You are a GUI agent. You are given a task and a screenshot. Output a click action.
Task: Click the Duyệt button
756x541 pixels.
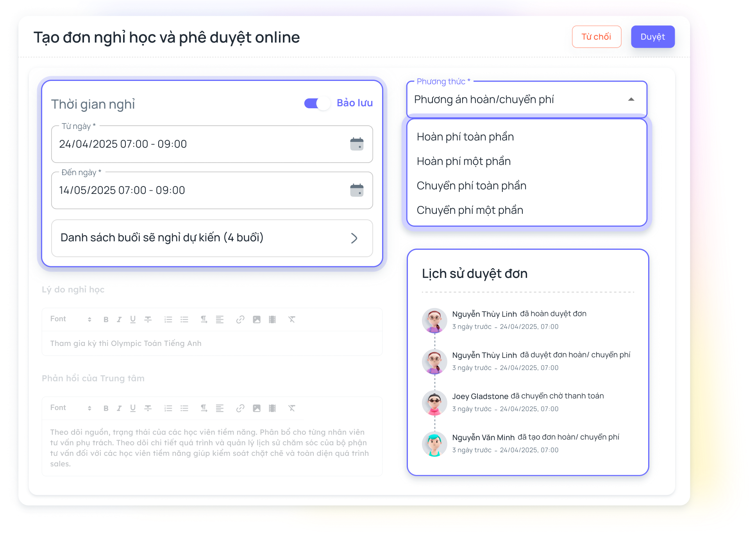[x=652, y=37]
